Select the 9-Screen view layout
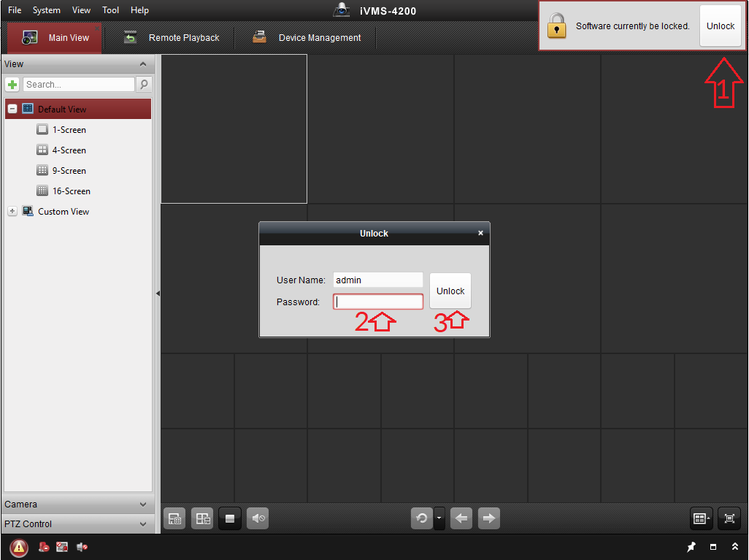 click(69, 171)
